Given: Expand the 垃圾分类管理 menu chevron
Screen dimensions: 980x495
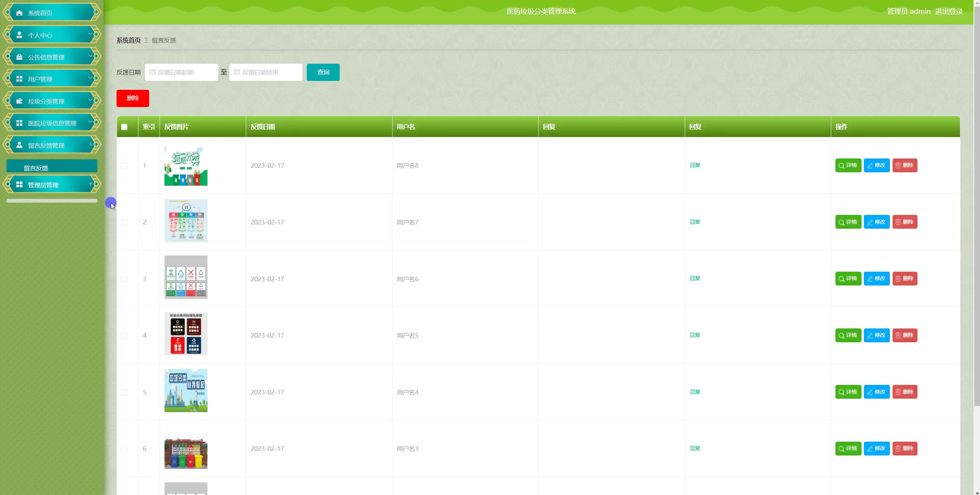Looking at the screenshot, I should (x=90, y=100).
